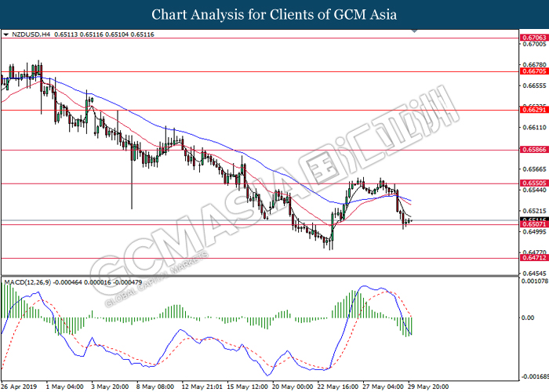Click the 26 Apr 2019 date label

(20, 387)
